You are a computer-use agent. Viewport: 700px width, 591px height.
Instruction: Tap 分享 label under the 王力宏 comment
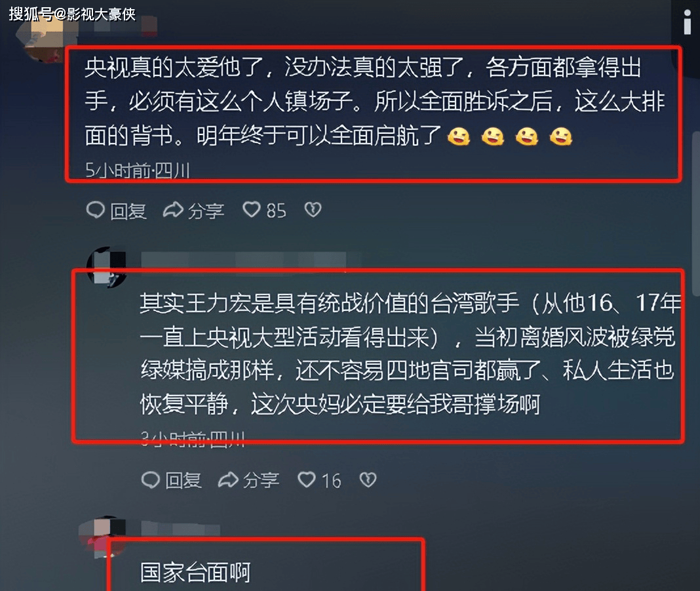click(261, 481)
